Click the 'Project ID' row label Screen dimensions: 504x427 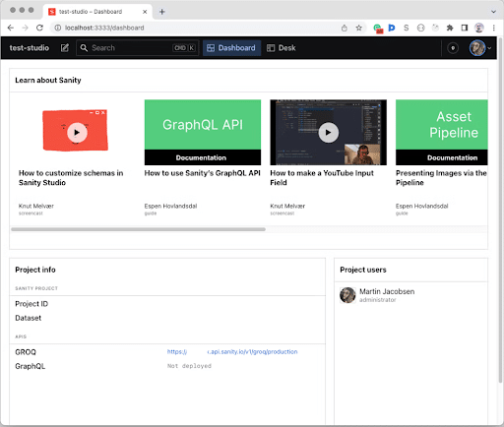tap(31, 304)
